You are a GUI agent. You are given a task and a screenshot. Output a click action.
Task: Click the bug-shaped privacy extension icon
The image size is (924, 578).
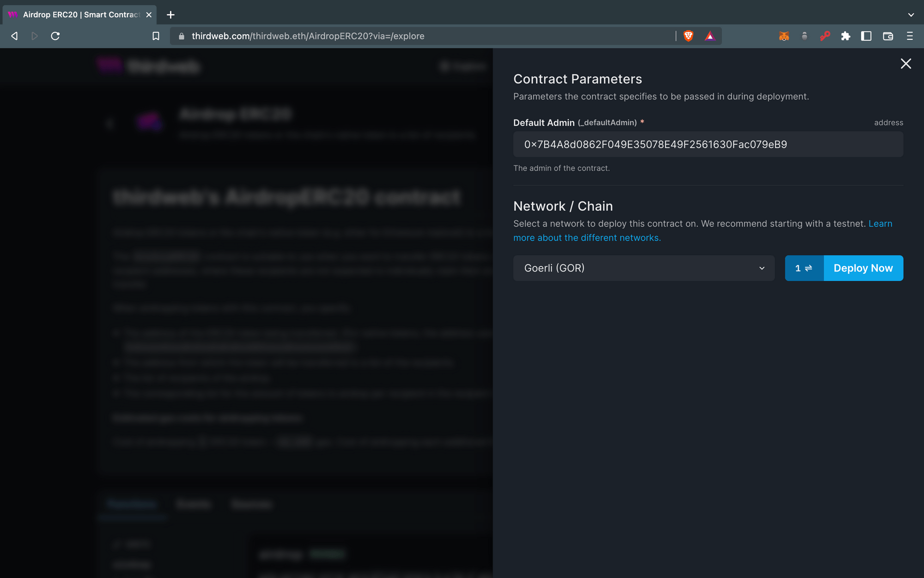tap(804, 36)
